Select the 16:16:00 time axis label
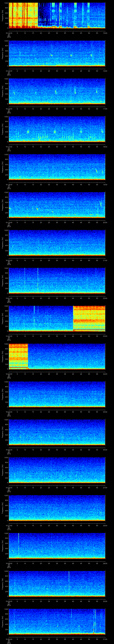Screen dimensions: 114x644 coord(9,109)
